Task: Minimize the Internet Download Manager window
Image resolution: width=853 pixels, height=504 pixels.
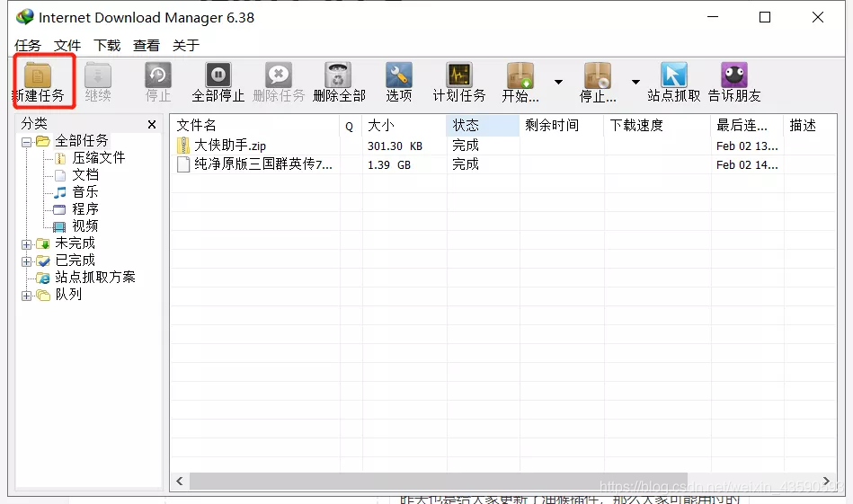Action: click(x=713, y=17)
